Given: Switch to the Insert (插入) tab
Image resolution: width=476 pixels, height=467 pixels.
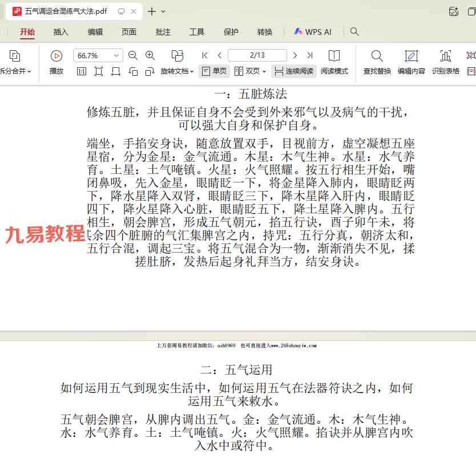Looking at the screenshot, I should point(61,32).
